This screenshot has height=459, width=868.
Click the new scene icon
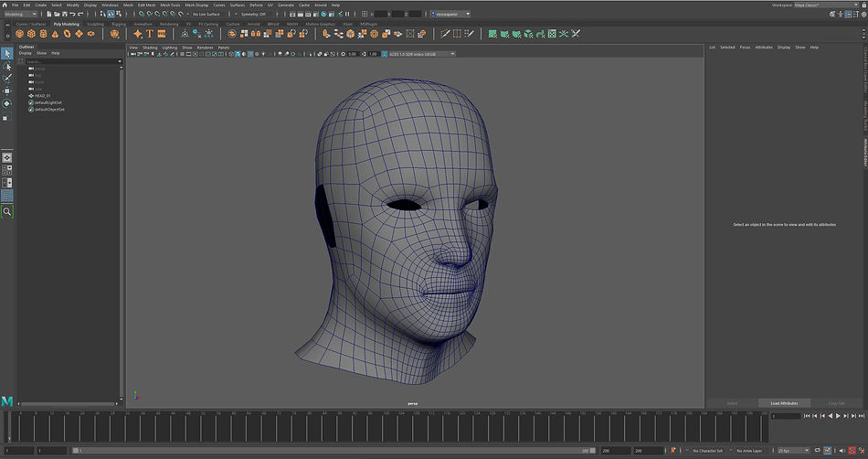49,14
